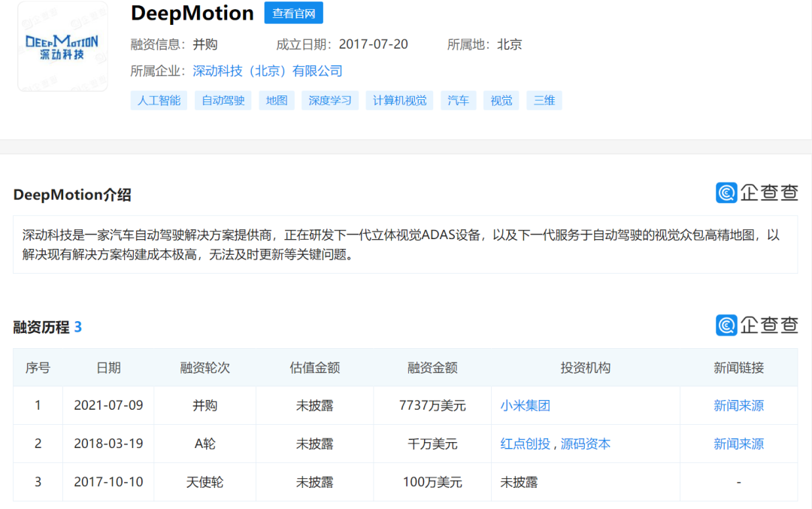Open the 小米集团 investor link
The width and height of the screenshot is (812, 509).
tap(526, 405)
